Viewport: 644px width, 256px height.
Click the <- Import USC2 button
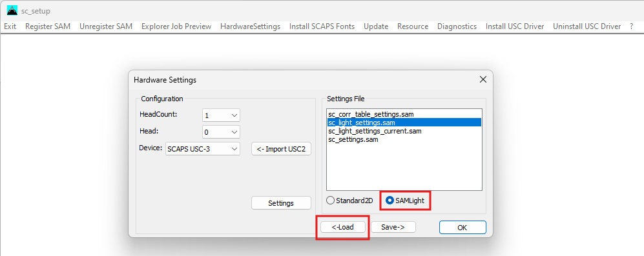tap(282, 149)
